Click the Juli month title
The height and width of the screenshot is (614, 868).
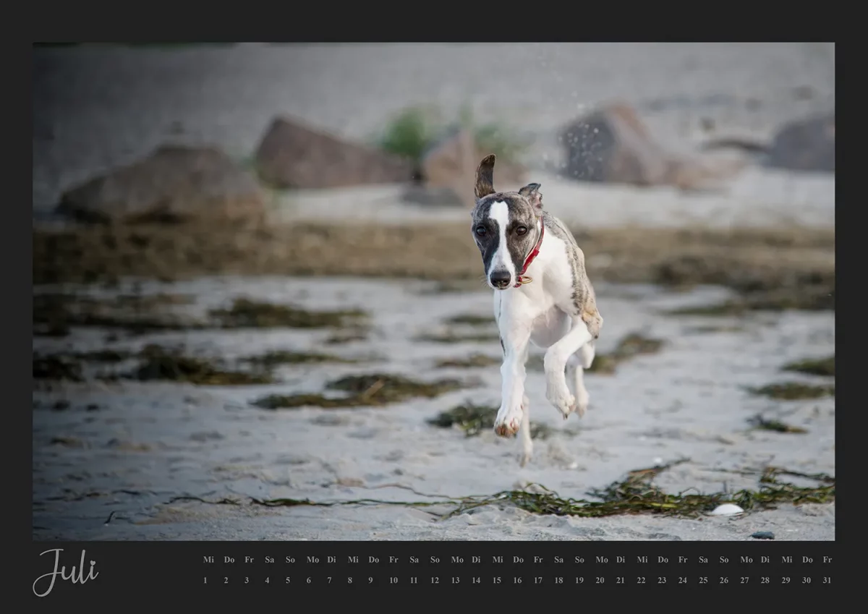click(x=65, y=571)
